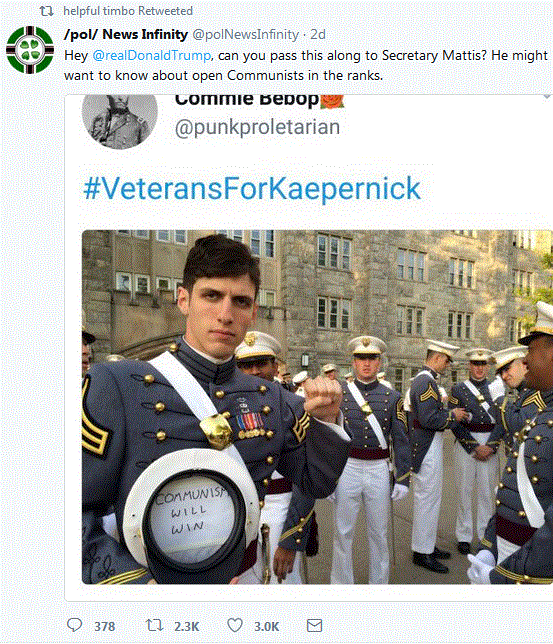Open the /pol/ News Infinity display name

[126, 34]
